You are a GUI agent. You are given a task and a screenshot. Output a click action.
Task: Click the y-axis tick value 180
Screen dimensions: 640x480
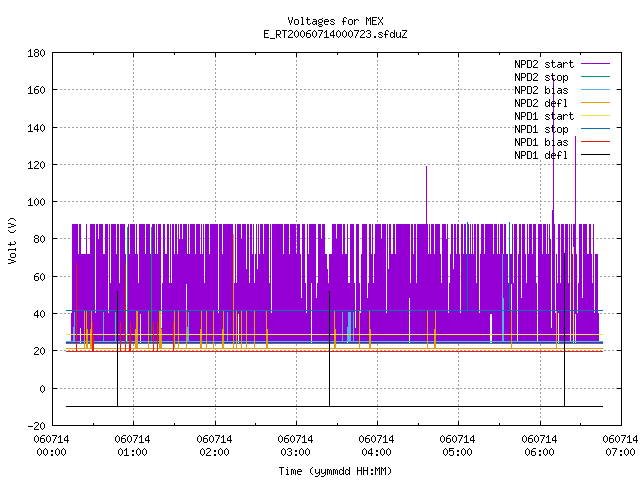36,53
